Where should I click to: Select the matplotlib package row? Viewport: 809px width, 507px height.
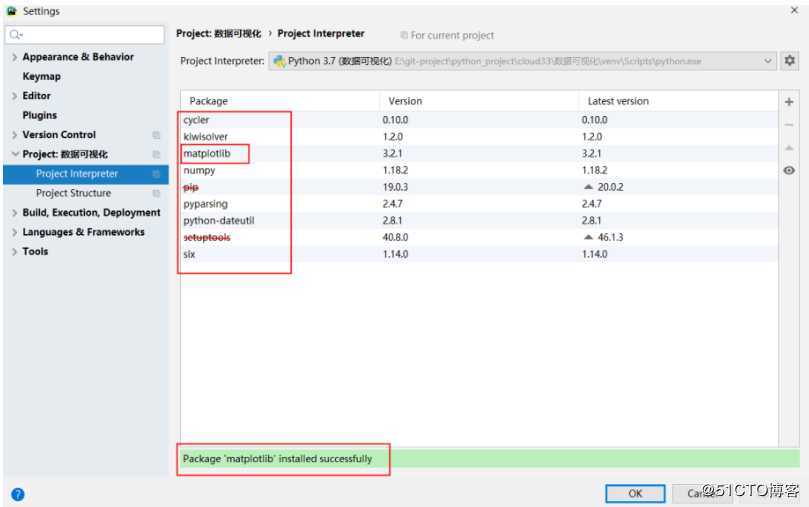pos(479,154)
